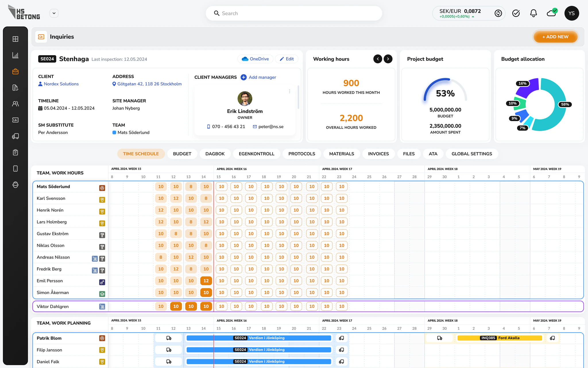Image resolution: width=588 pixels, height=368 pixels.
Task: Click the + ADD NEW button
Action: 555,37
